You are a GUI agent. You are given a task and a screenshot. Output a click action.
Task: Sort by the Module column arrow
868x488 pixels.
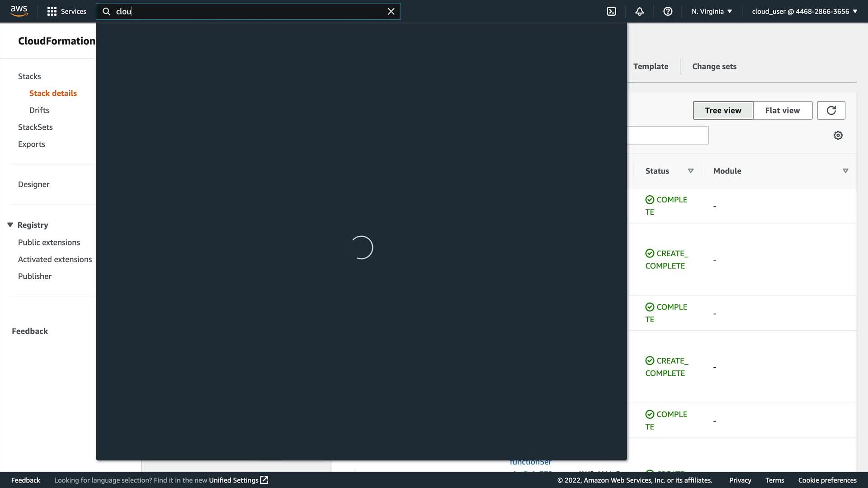tap(845, 171)
